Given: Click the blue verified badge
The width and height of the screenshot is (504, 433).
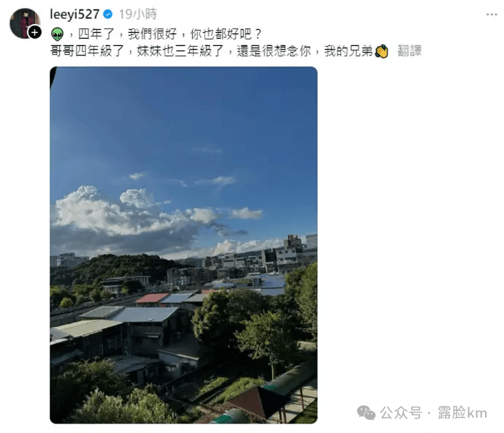Looking at the screenshot, I should pyautogui.click(x=108, y=14).
